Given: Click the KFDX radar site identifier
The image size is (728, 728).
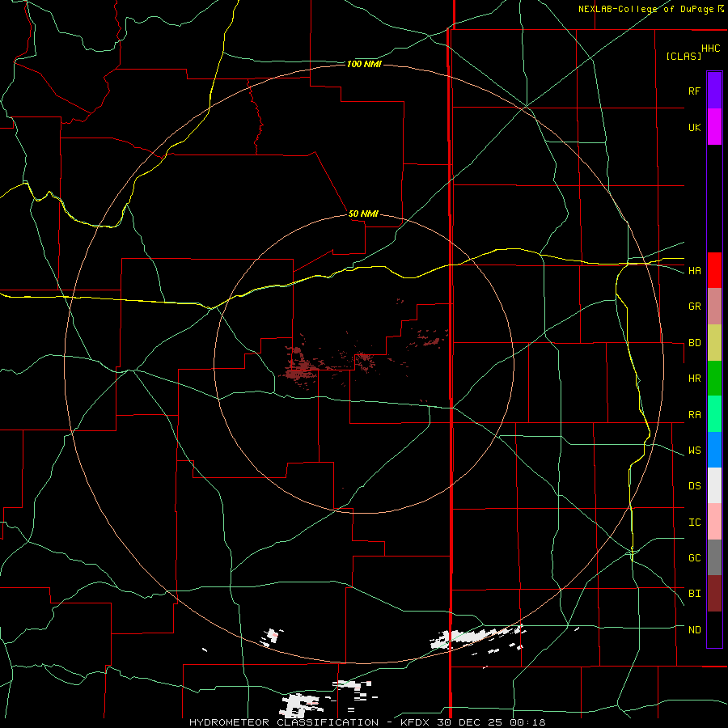Looking at the screenshot, I should coord(413,722).
